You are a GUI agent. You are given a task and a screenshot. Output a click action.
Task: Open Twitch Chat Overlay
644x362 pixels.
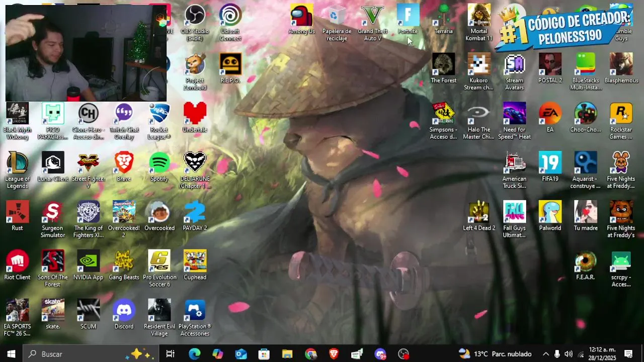point(124,122)
